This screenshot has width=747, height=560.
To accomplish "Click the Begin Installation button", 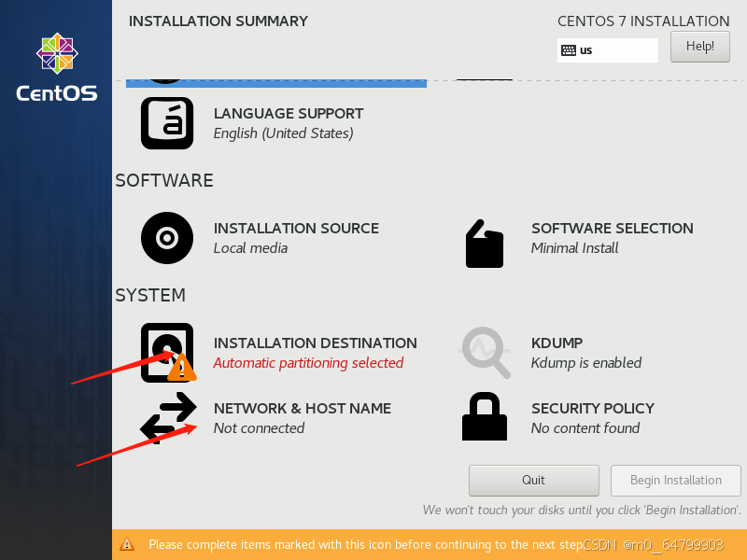I will pyautogui.click(x=675, y=480).
